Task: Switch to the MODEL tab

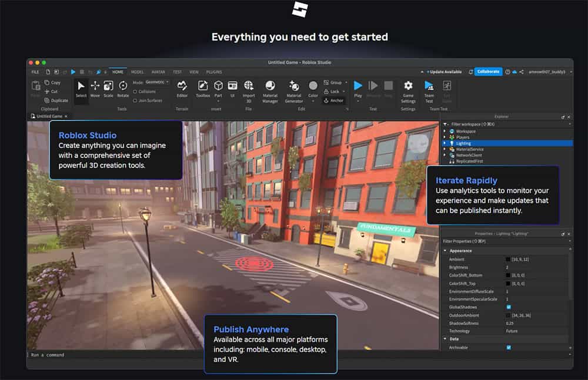Action: [137, 72]
